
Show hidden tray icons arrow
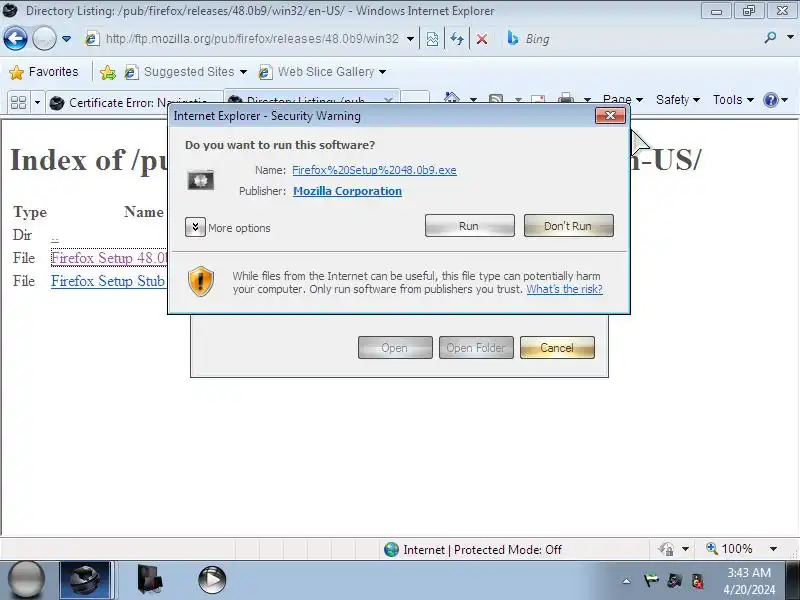(x=627, y=581)
